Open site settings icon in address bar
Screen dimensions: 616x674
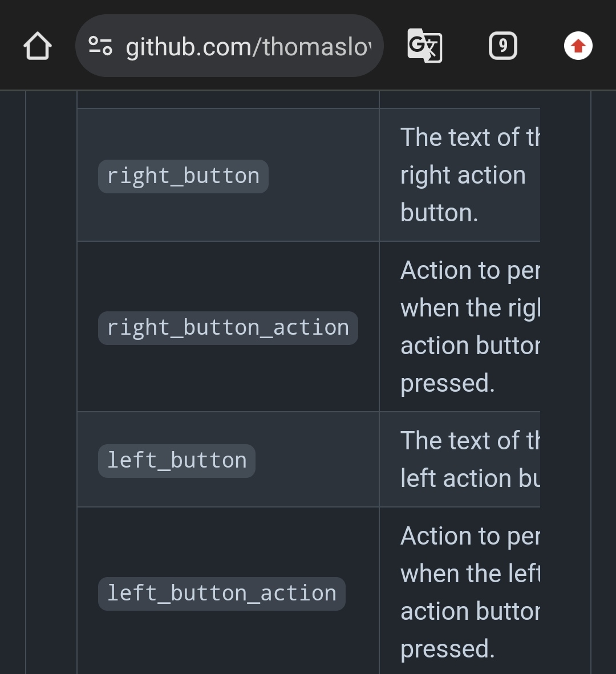click(x=100, y=46)
